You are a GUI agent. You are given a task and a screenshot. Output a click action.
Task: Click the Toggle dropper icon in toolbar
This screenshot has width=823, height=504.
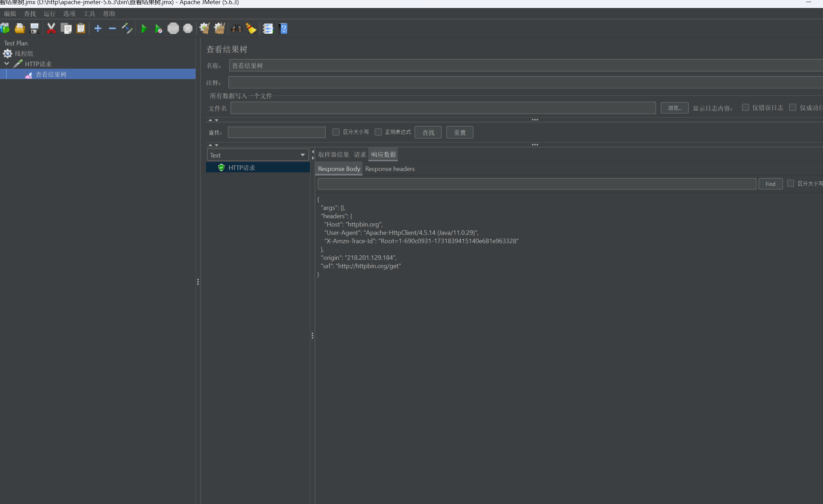click(127, 28)
